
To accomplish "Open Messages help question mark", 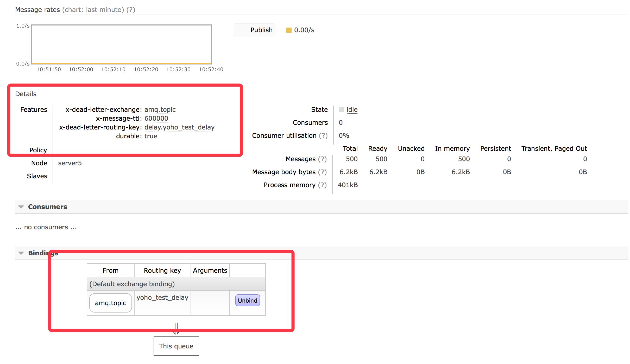I will tap(322, 159).
